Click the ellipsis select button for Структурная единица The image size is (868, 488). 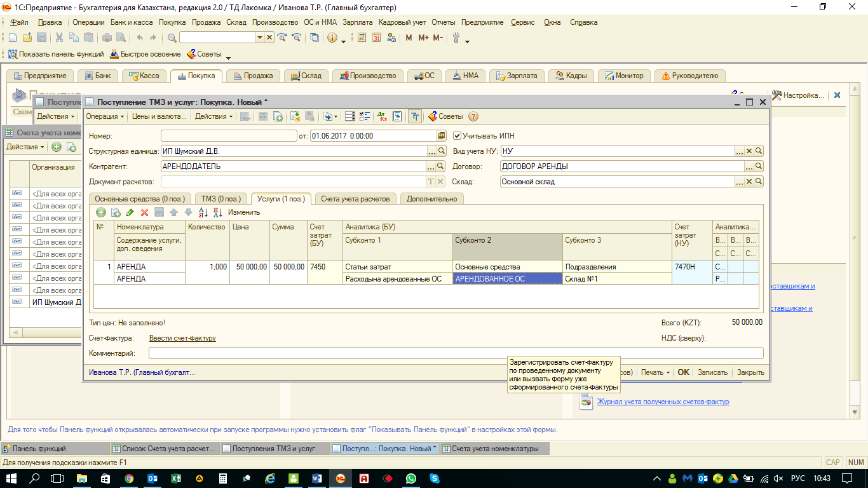pos(431,151)
